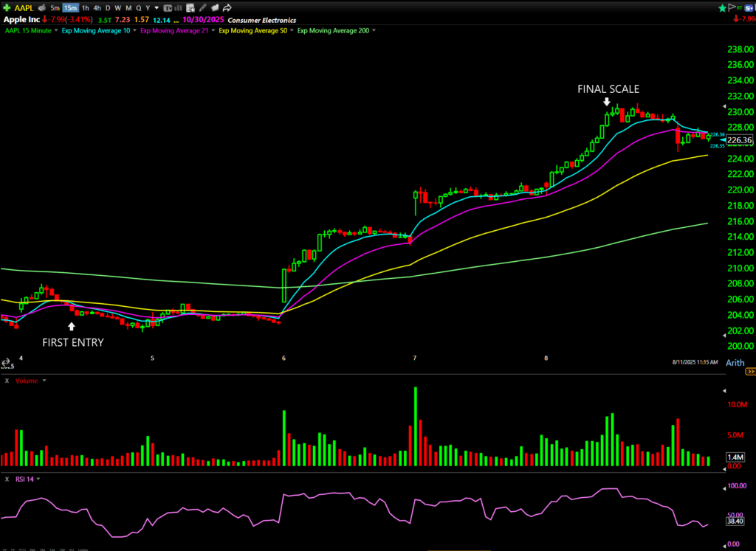Open the share arrow icon in toolbar

pos(228,8)
